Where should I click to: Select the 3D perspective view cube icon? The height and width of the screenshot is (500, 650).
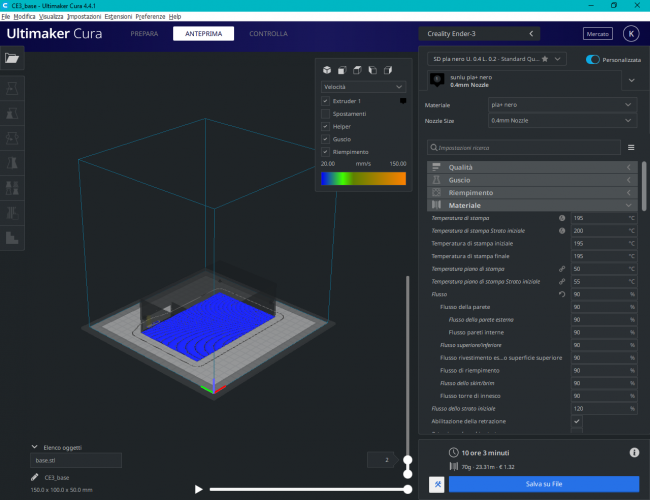pyautogui.click(x=325, y=70)
